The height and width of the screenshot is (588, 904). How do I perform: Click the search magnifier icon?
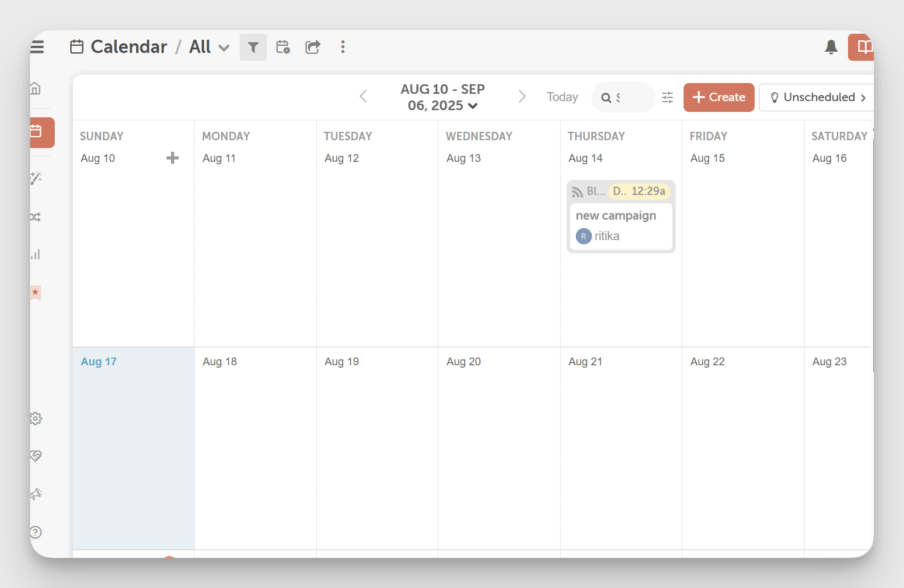pyautogui.click(x=606, y=97)
